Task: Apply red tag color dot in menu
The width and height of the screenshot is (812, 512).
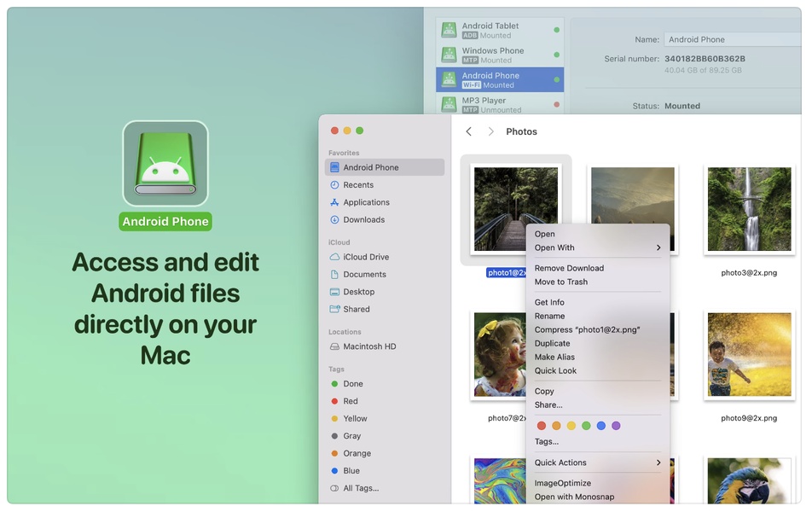Action: pyautogui.click(x=542, y=426)
